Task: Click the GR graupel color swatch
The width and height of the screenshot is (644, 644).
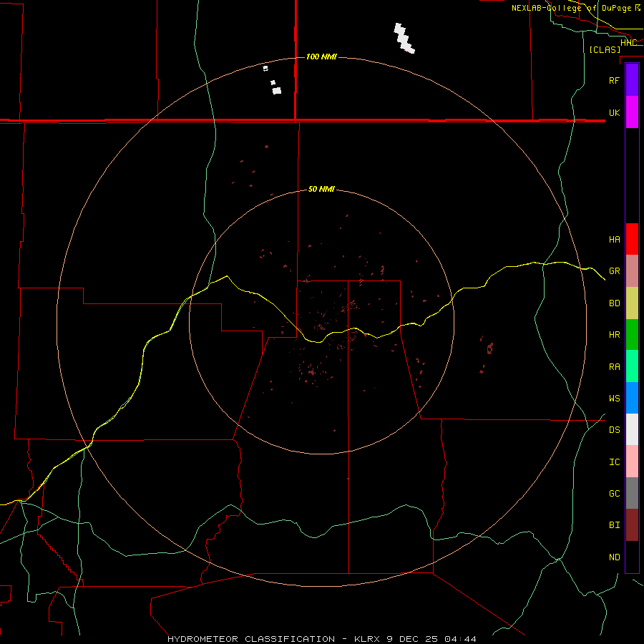Action: point(632,271)
